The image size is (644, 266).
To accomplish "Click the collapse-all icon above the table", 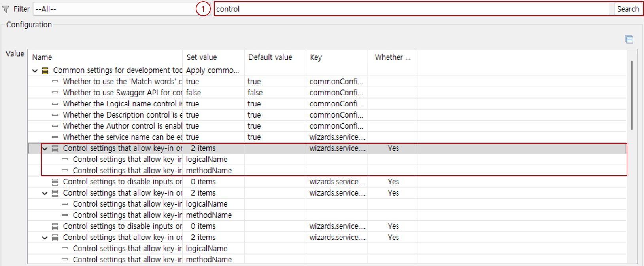I will (x=629, y=39).
